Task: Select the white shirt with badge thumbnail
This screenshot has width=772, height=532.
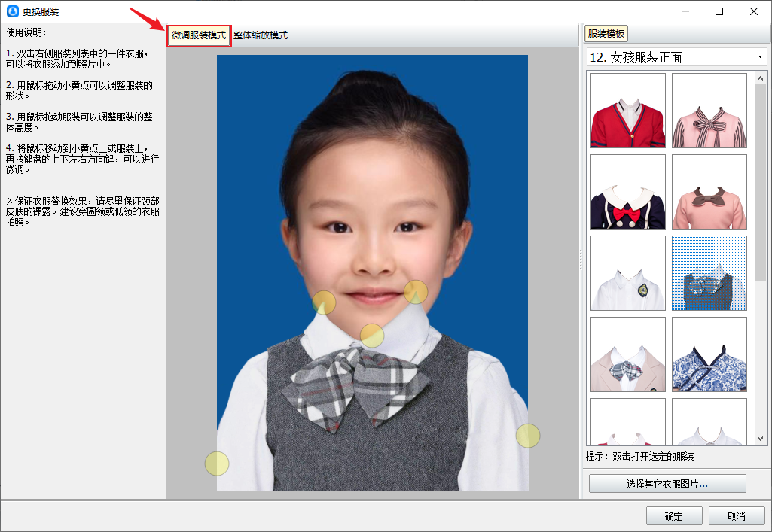Action: pyautogui.click(x=627, y=273)
